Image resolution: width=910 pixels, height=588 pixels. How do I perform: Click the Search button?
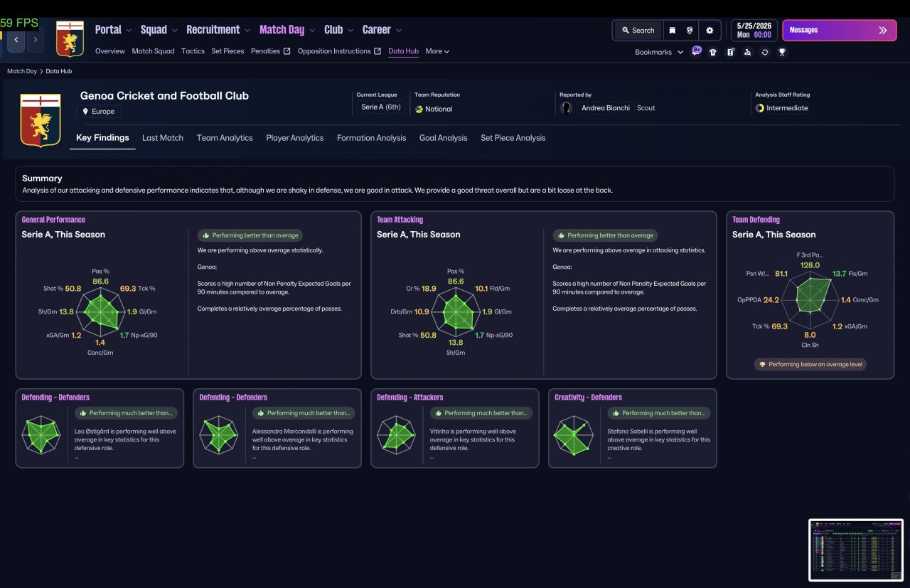click(x=638, y=31)
